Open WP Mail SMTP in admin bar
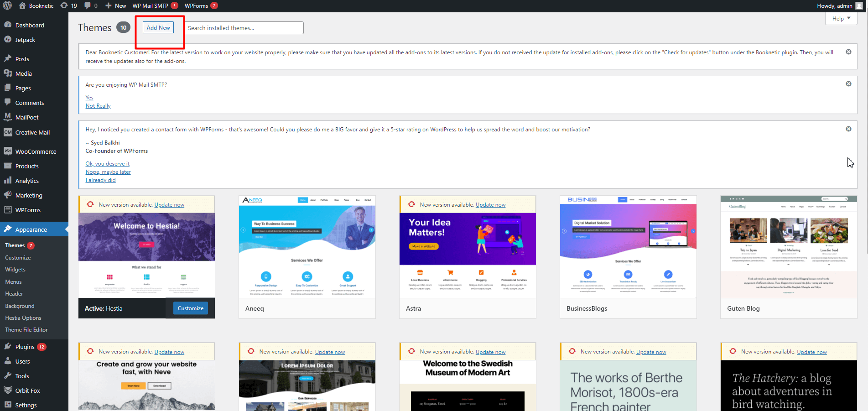The height and width of the screenshot is (411, 868). click(155, 5)
